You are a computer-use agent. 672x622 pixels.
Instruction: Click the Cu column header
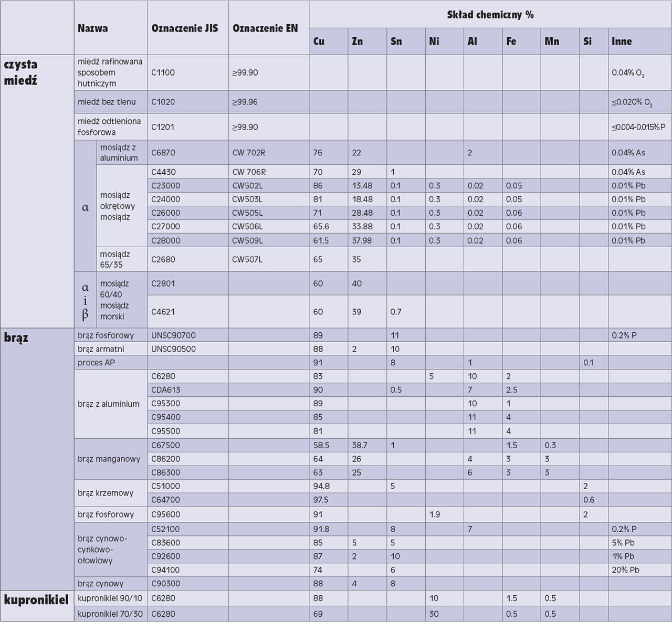click(319, 41)
